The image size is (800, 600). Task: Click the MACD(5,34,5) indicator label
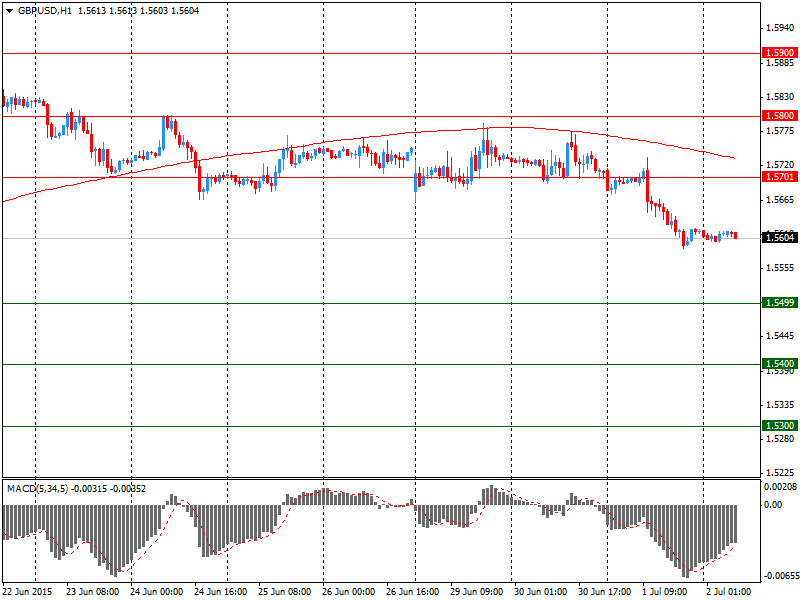[x=37, y=489]
